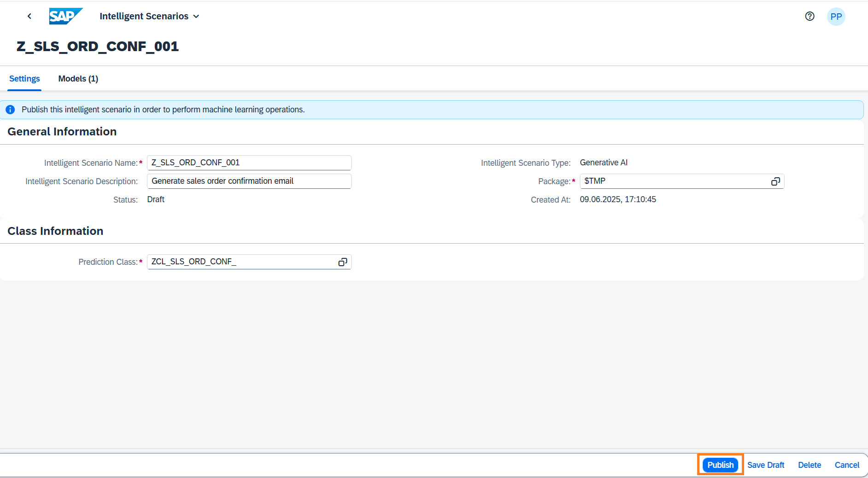
Task: Click the back navigation arrow
Action: [29, 16]
